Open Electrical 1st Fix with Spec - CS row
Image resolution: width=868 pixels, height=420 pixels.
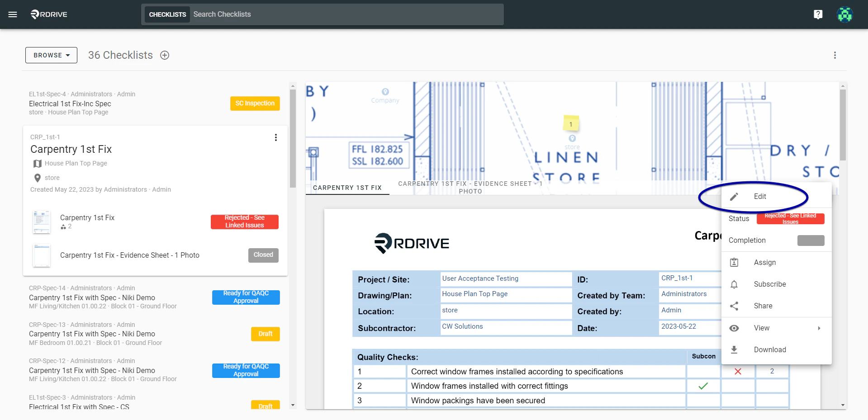[x=155, y=401]
